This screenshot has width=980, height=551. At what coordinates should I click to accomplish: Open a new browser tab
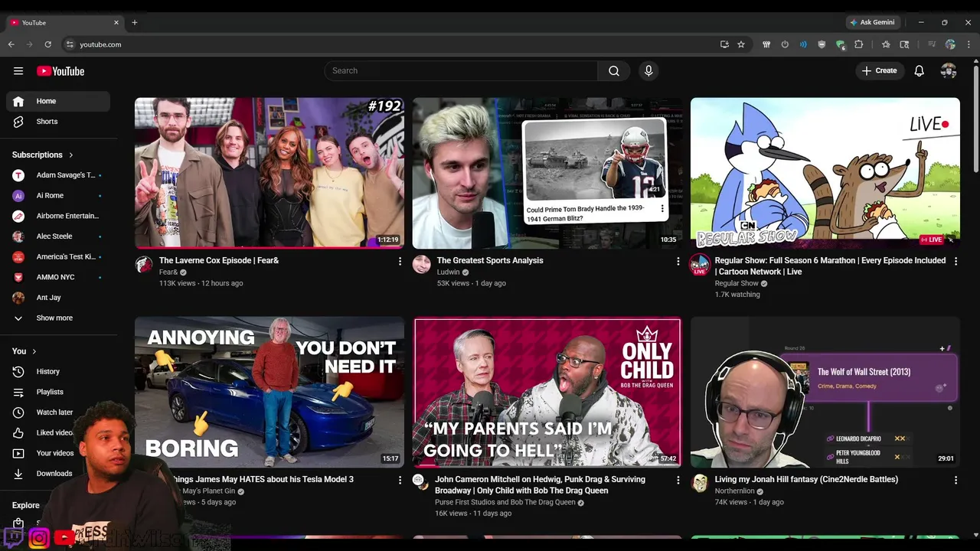tap(135, 22)
